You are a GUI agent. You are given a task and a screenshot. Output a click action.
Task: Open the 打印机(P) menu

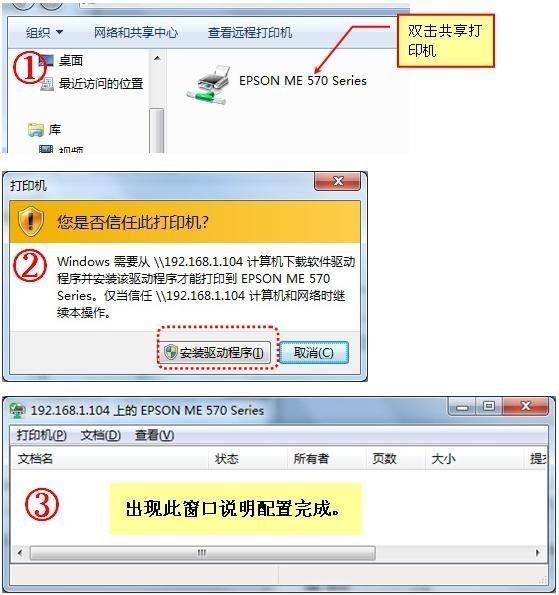coord(41,435)
